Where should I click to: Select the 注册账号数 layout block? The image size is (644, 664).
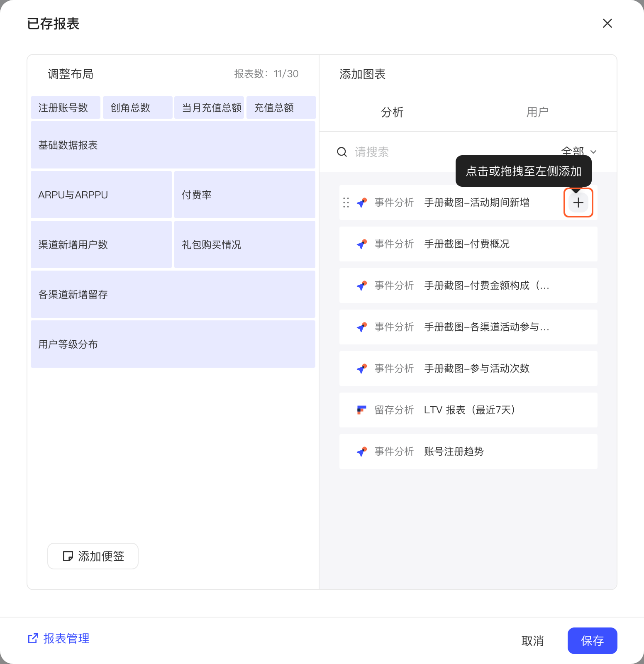[66, 107]
